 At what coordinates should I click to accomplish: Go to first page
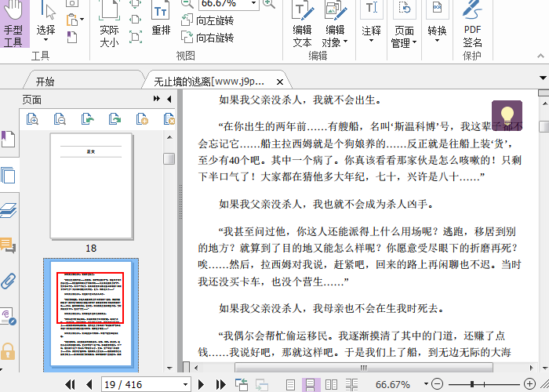pyautogui.click(x=71, y=385)
